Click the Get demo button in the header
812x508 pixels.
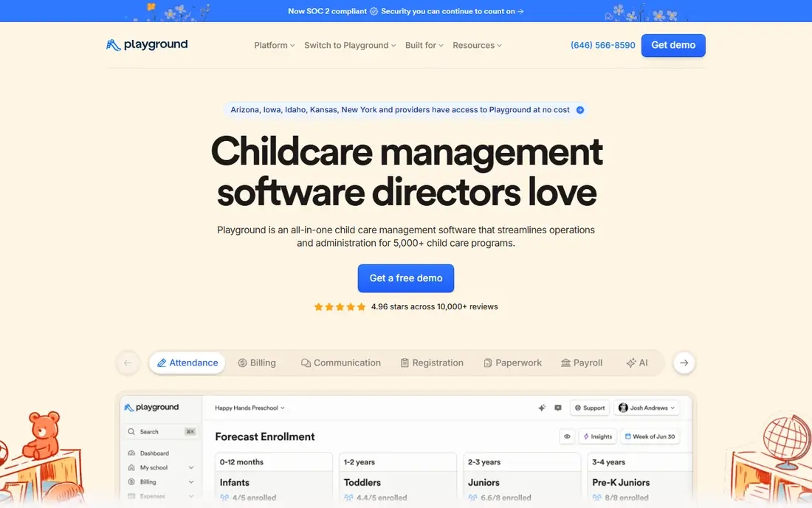673,46
